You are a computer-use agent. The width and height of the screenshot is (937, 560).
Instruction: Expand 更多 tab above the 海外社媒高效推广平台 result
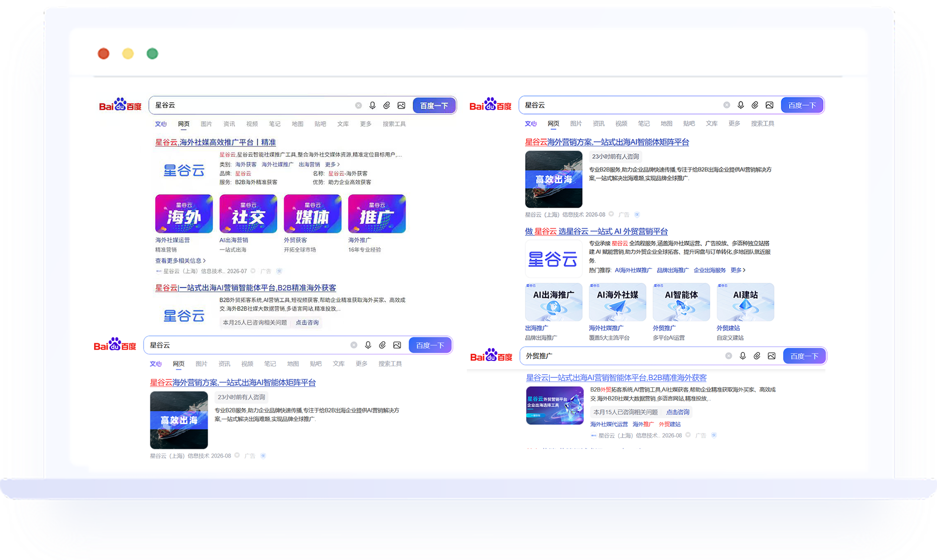click(x=365, y=124)
